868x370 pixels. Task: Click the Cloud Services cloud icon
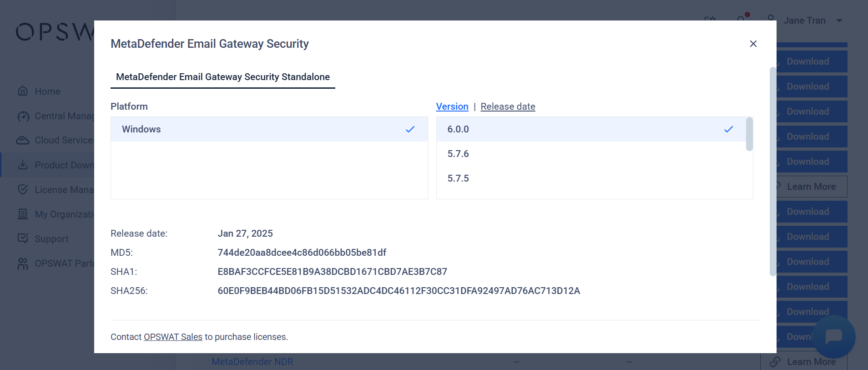tap(23, 140)
